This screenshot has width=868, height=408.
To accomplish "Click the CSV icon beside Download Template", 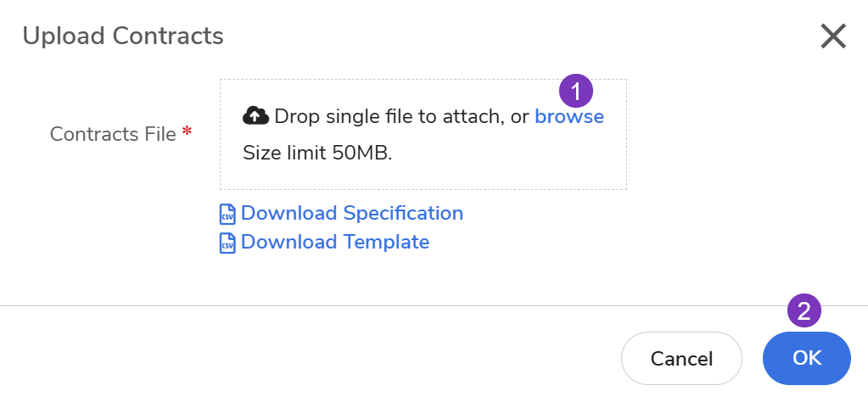I will click(227, 243).
